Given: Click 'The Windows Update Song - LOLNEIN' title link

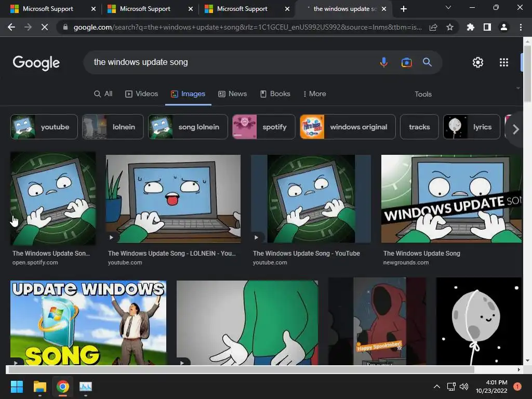Looking at the screenshot, I should click(171, 254).
